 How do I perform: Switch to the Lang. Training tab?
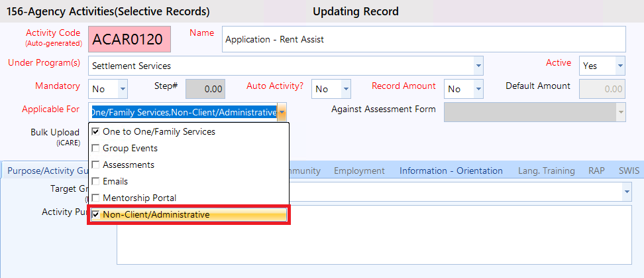coord(546,171)
